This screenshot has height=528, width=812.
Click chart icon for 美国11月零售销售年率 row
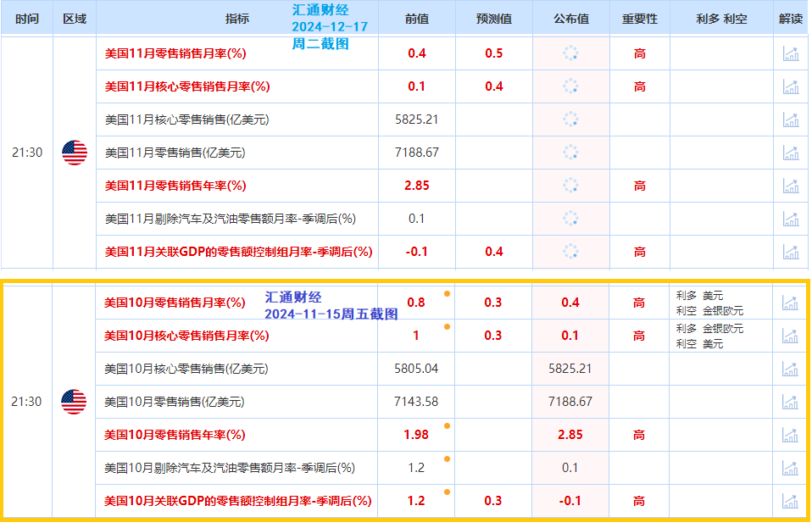[790, 186]
